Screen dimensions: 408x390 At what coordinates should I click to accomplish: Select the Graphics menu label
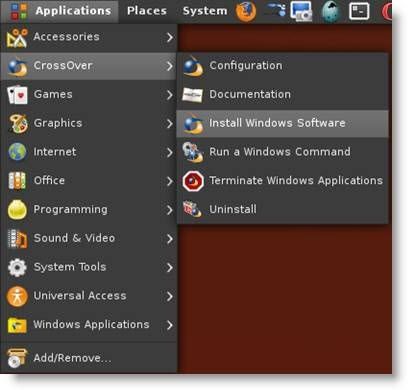pos(58,123)
